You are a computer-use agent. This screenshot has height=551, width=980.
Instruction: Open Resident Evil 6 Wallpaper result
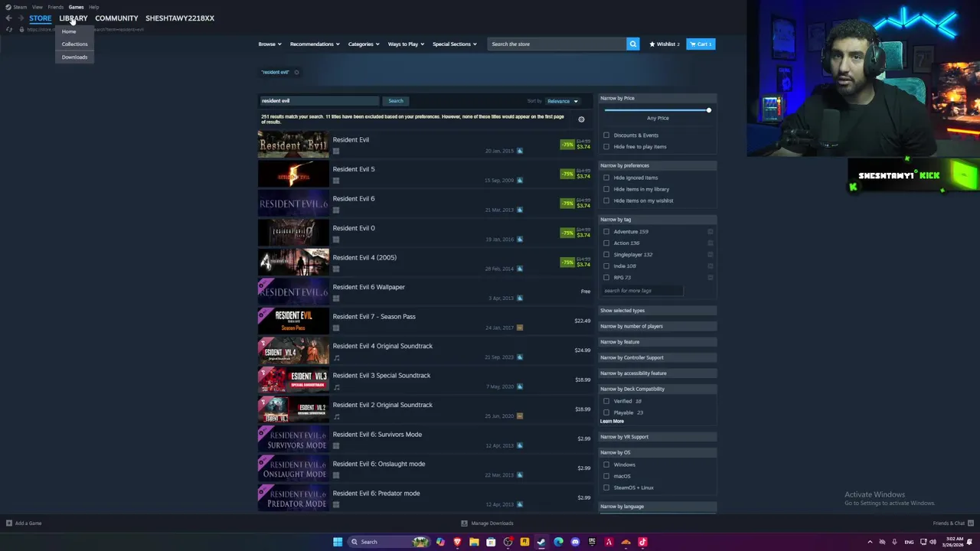tap(425, 292)
